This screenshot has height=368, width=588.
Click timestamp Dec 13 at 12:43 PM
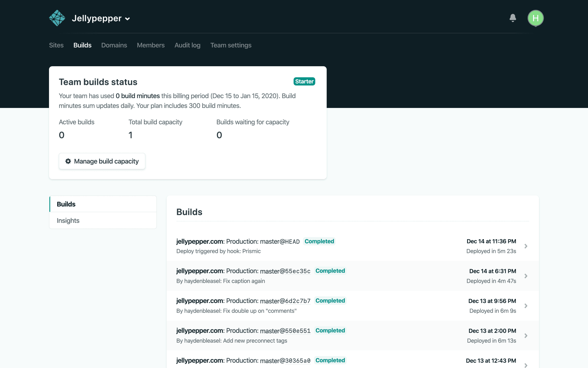coord(491,361)
